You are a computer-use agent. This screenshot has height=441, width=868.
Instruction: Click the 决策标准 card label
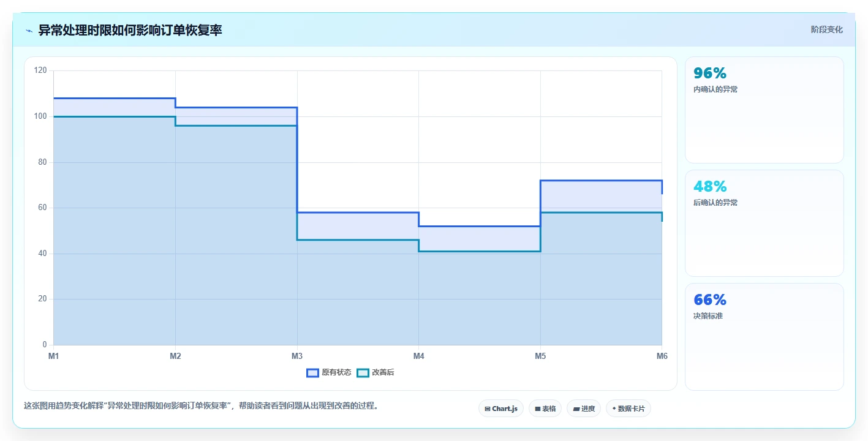click(708, 316)
